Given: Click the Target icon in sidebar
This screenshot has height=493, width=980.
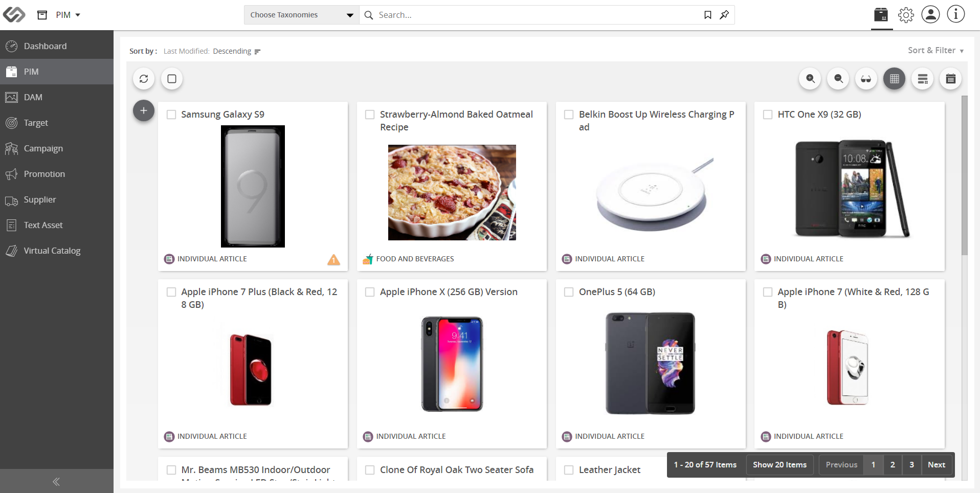Looking at the screenshot, I should (x=12, y=123).
